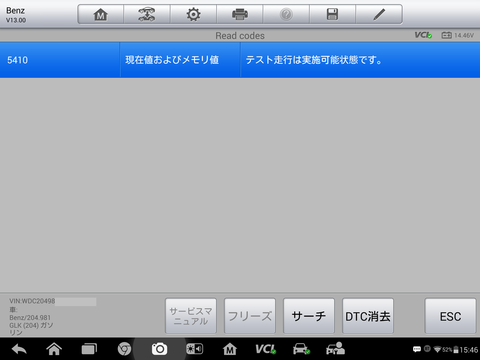Open the message notification icon in the status area
The width and height of the screenshot is (480, 360).
417,349
